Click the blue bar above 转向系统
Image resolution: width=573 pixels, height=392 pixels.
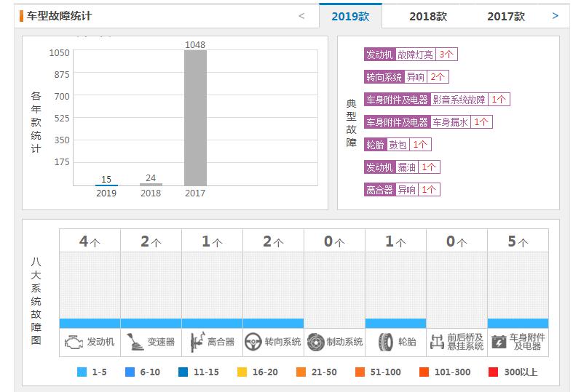pyautogui.click(x=273, y=324)
